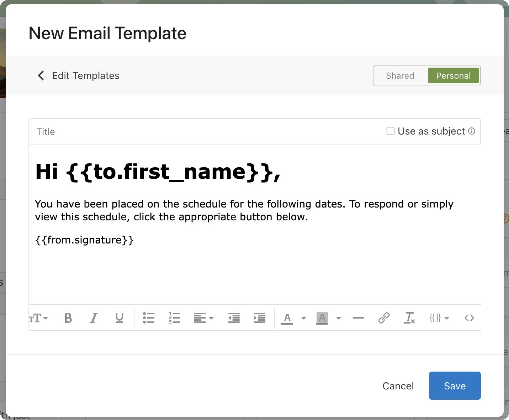Apply italic formatting
509x420 pixels.
(x=94, y=318)
